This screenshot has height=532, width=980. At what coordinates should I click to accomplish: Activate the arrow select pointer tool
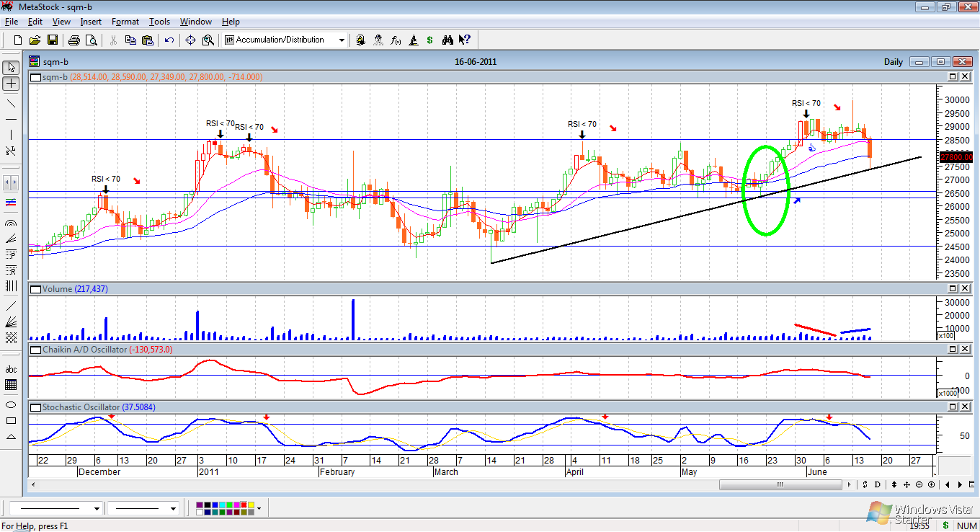[11, 67]
